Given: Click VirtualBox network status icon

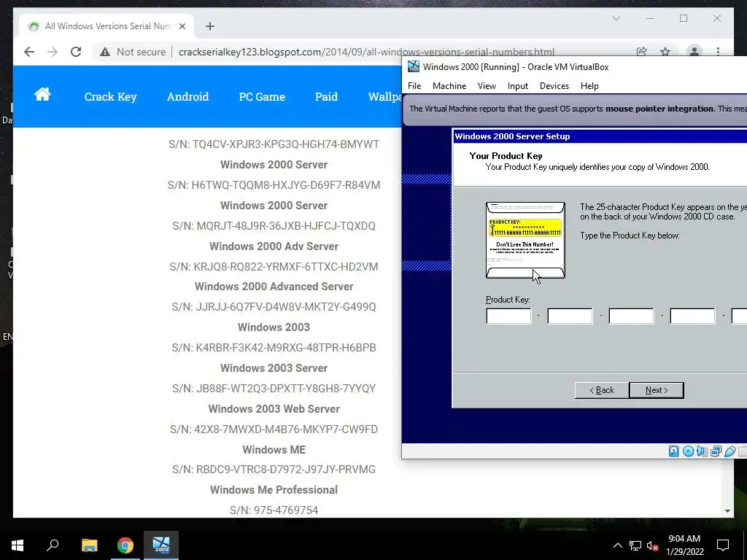Looking at the screenshot, I should [x=716, y=451].
